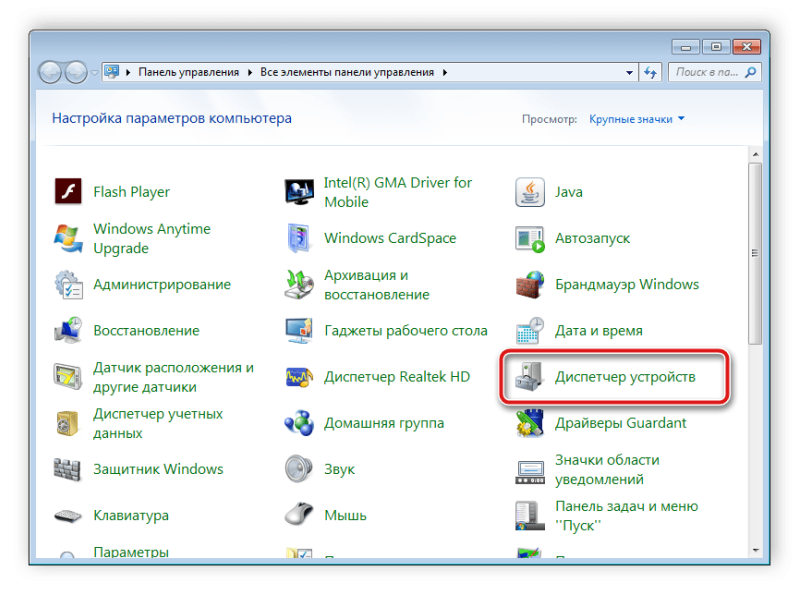
Task: Click the Панель задач и меню Пуск icon
Action: click(530, 516)
